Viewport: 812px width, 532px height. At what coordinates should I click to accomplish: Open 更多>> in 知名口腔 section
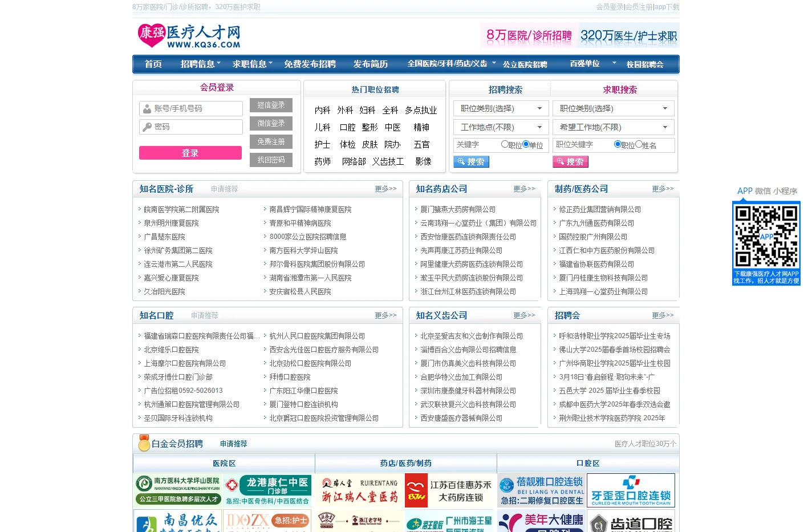385,315
